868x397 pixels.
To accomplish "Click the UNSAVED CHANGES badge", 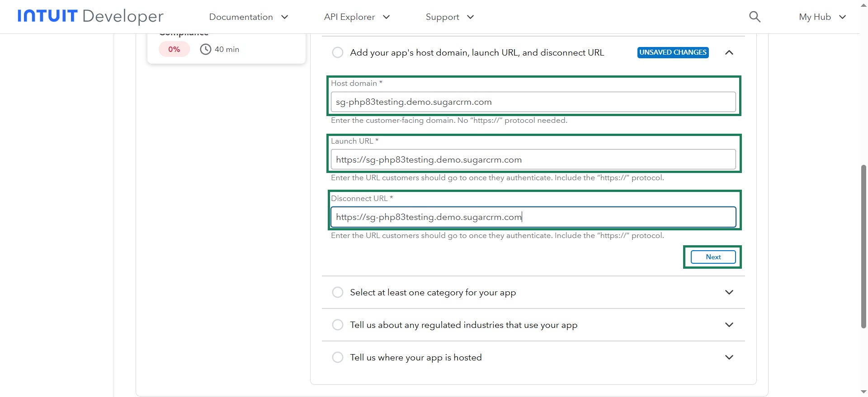I will point(673,52).
